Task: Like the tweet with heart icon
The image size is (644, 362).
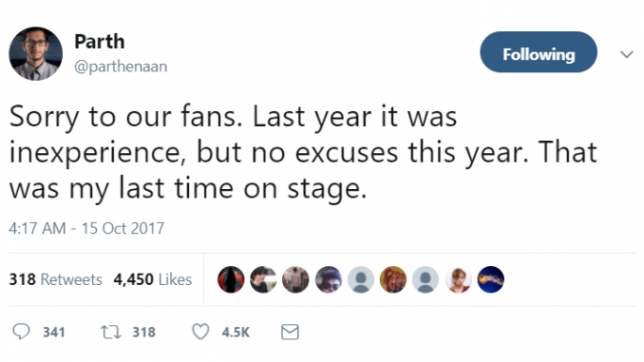Action: click(200, 332)
